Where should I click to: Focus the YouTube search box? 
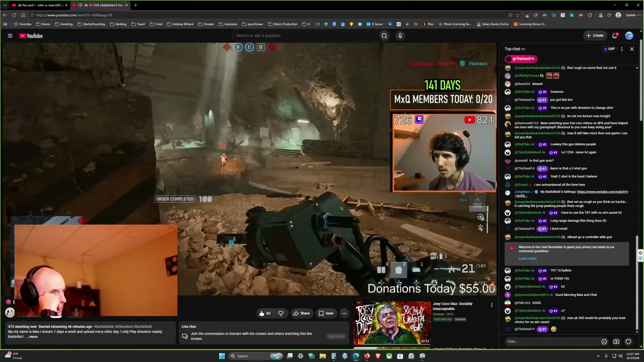point(306,36)
